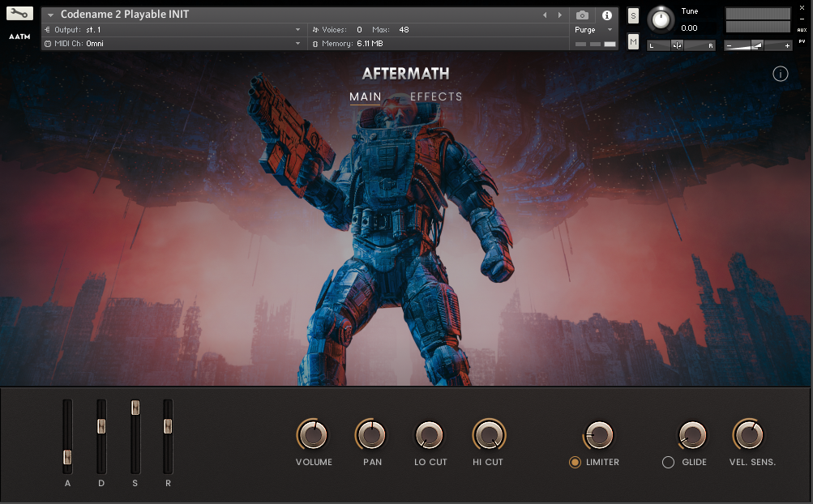Click the circled info icon near artwork
Image resolution: width=813 pixels, height=504 pixels.
[781, 75]
